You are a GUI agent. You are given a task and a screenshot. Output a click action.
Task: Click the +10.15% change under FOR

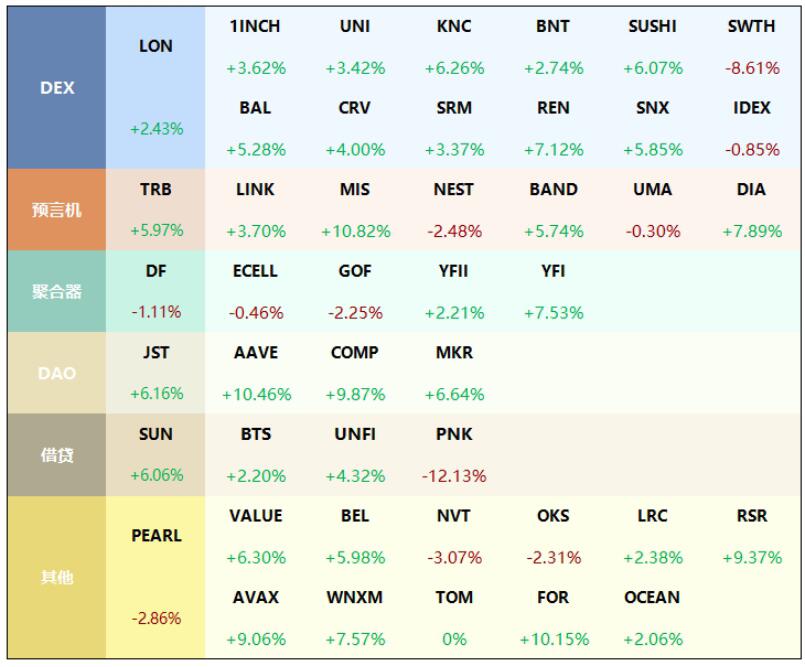553,639
